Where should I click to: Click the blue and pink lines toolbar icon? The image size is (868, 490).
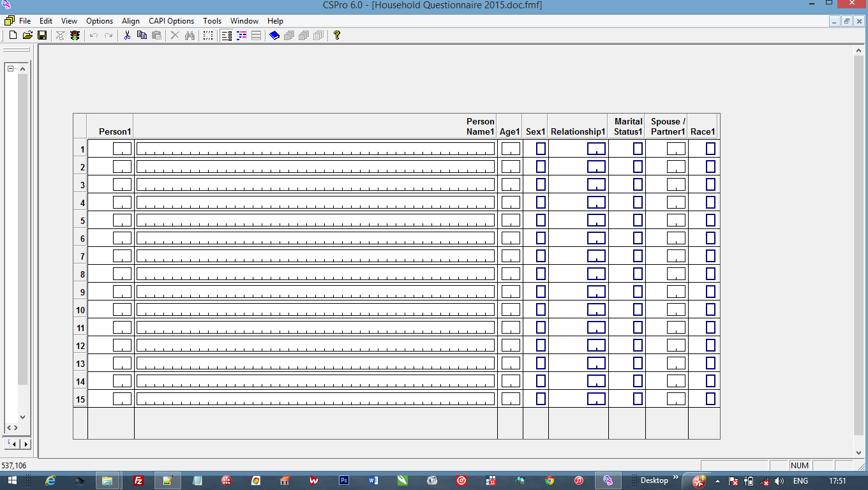[x=241, y=35]
